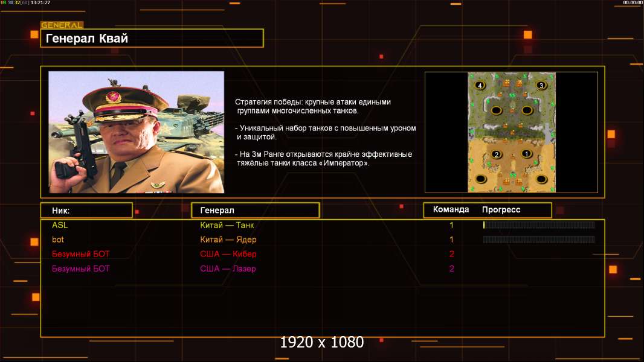Click the '00:00:00' timer in corner
644x362 pixels.
pos(633,2)
